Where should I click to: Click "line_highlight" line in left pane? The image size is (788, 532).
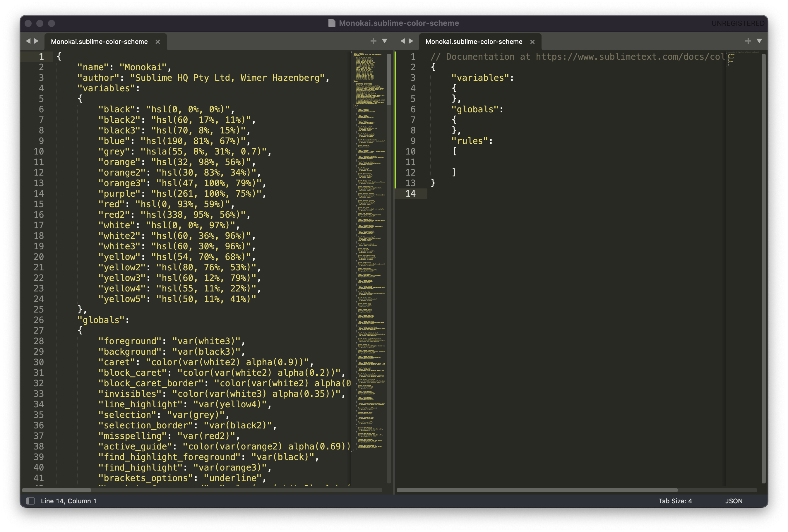coord(185,404)
